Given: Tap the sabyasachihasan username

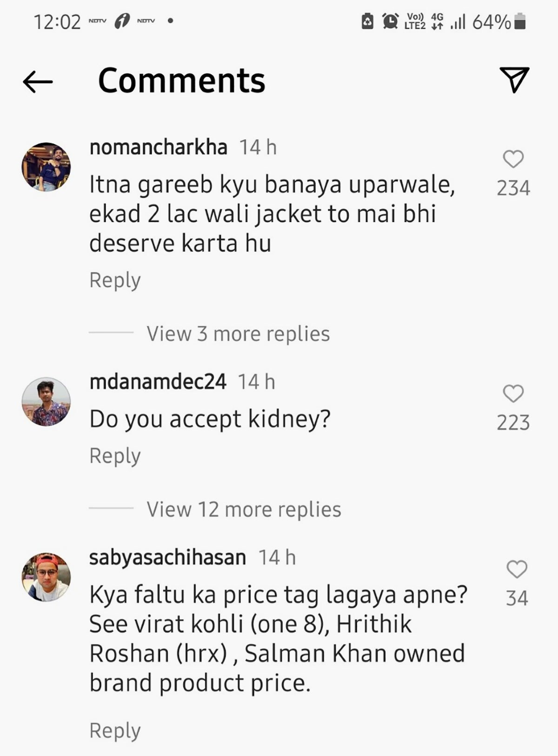Looking at the screenshot, I should (167, 558).
